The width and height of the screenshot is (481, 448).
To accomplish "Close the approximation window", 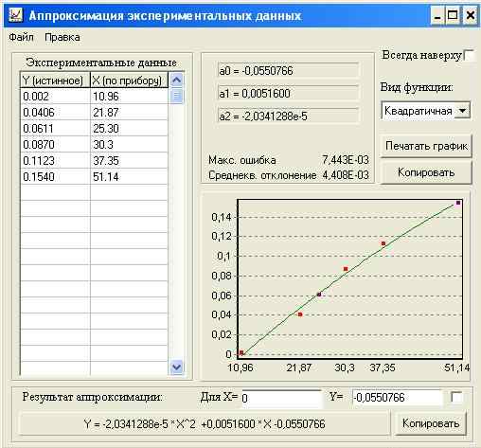I will (471, 15).
